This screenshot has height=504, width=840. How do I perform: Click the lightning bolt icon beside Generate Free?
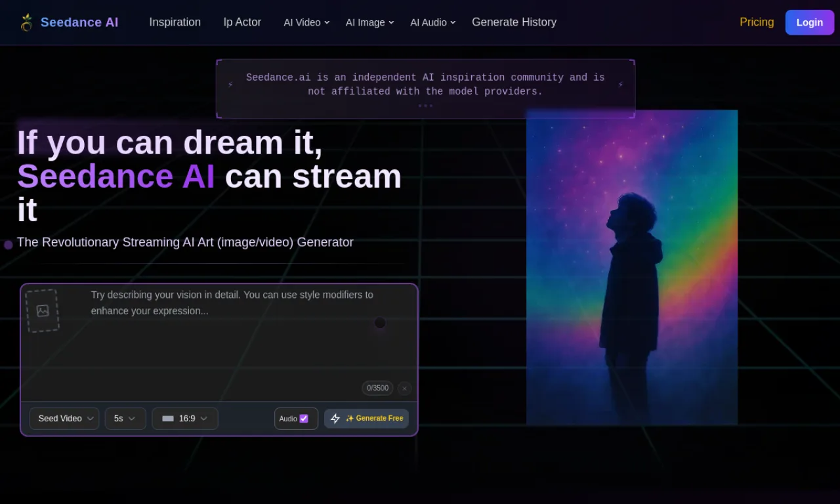(x=335, y=419)
